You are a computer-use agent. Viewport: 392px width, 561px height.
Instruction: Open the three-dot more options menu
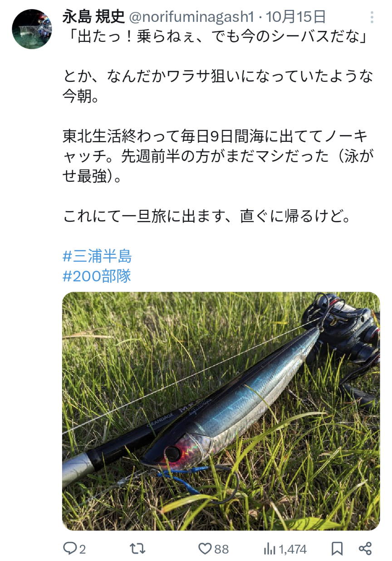pos(372,17)
